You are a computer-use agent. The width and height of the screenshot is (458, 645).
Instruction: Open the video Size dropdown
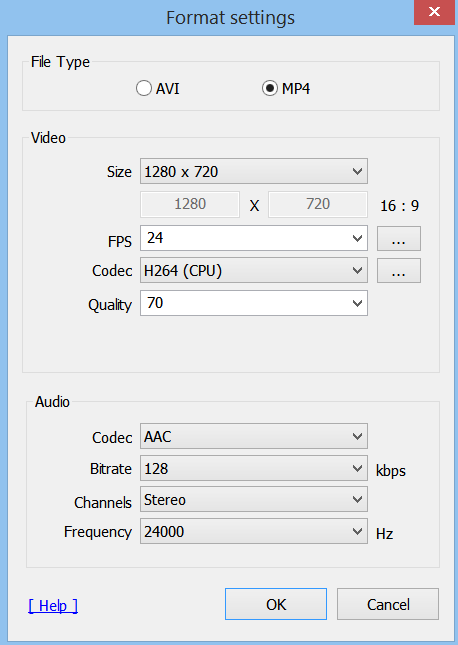[254, 171]
